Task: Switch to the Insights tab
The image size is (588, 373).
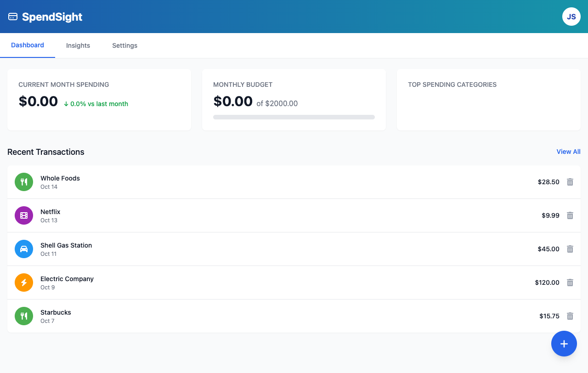Action: (78, 45)
